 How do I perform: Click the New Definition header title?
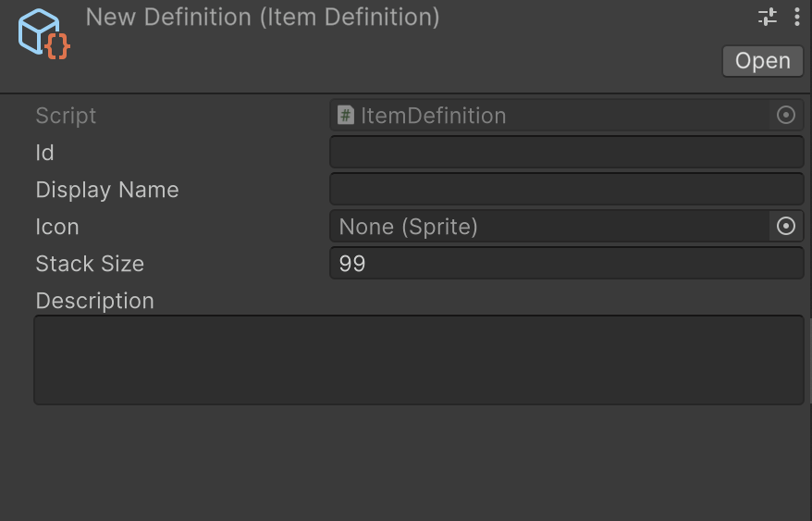263,17
